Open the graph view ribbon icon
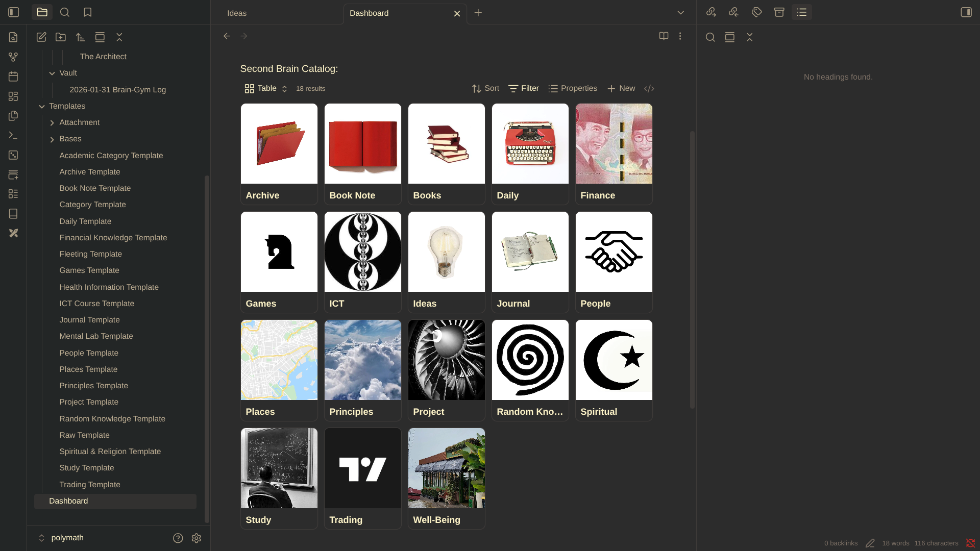Image resolution: width=980 pixels, height=551 pixels. coord(13,57)
